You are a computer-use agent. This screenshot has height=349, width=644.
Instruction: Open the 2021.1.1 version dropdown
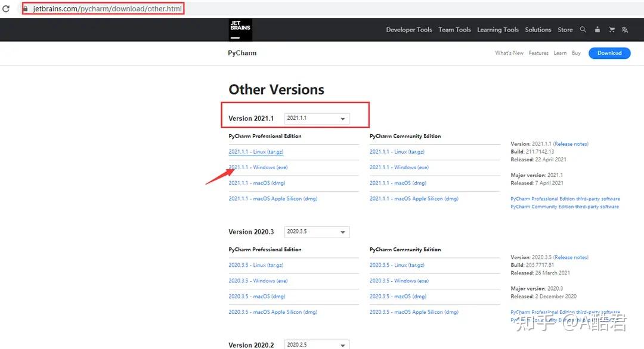pyautogui.click(x=317, y=119)
